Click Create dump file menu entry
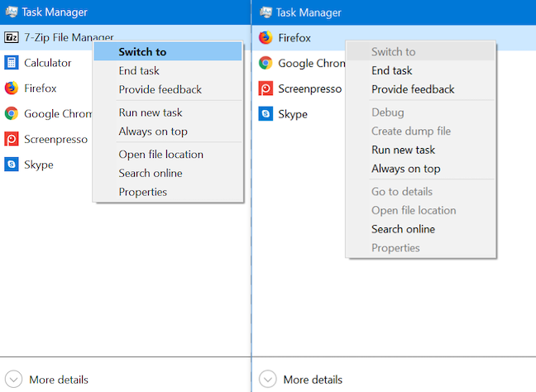The height and width of the screenshot is (392, 536). (421, 131)
